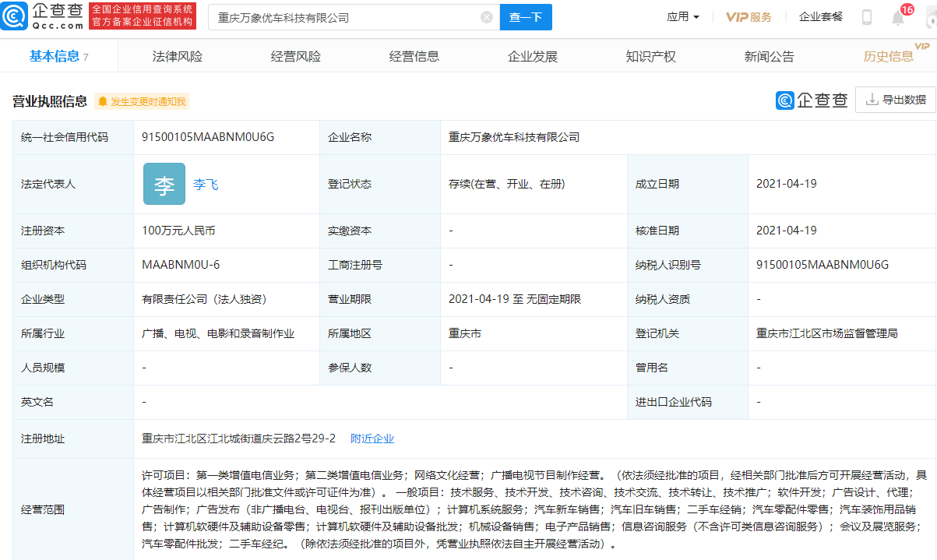Switch to the 法律风险 tab
Viewport: 937px width, 560px height.
(x=178, y=56)
